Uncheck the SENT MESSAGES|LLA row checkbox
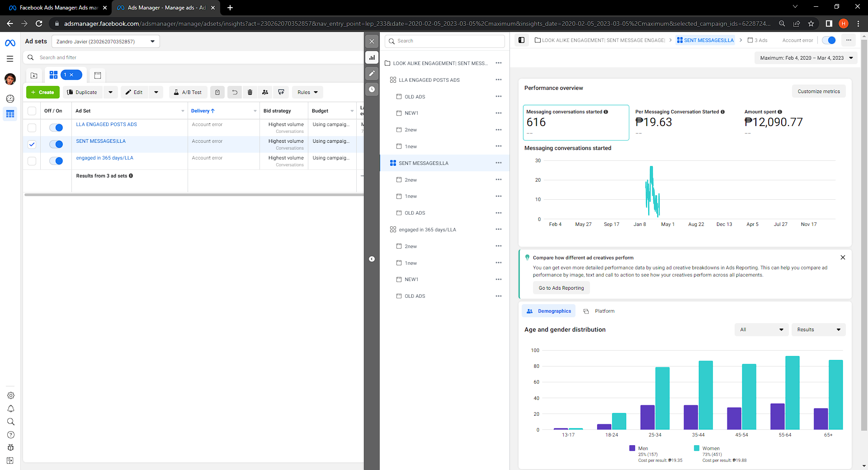The image size is (868, 470). pos(32,145)
